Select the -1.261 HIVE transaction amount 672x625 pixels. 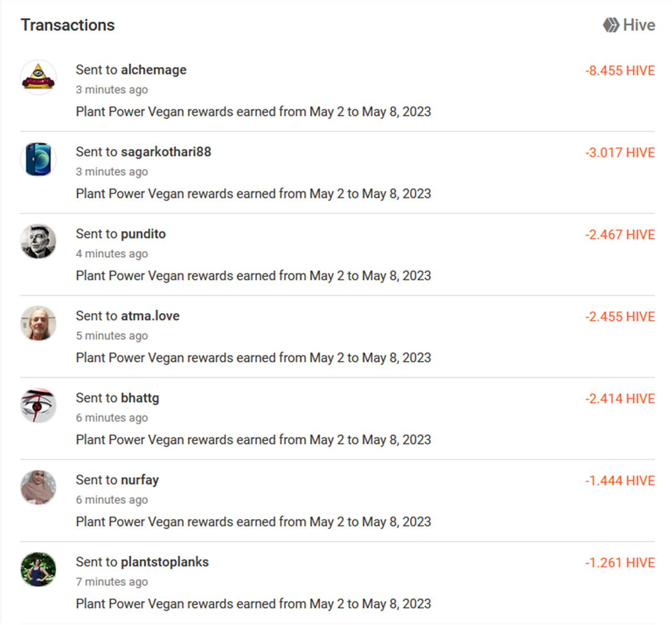[x=620, y=563]
